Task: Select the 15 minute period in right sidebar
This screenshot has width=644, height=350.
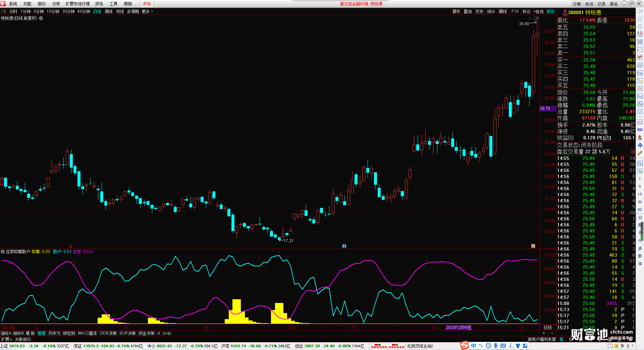Action: pyautogui.click(x=640, y=194)
